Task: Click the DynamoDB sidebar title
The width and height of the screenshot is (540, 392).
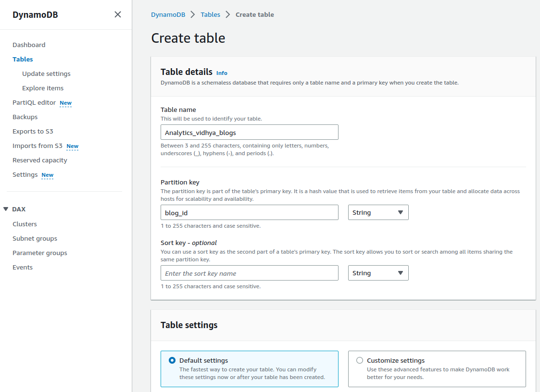Action: [35, 15]
